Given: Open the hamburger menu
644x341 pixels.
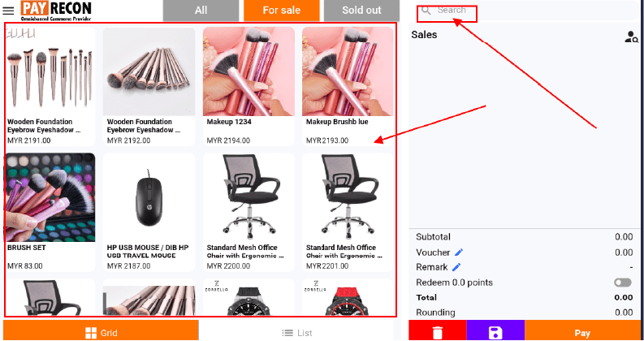Looking at the screenshot, I should coord(8,11).
